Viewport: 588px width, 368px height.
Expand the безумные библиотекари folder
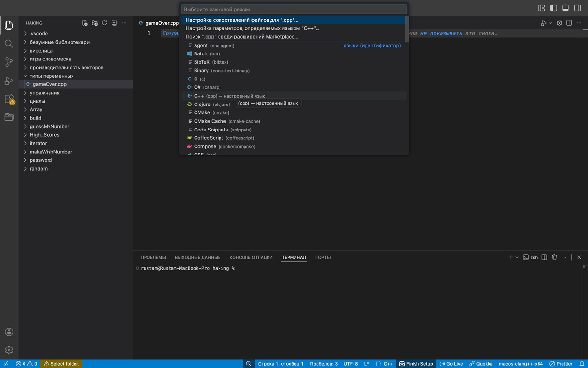tap(76, 42)
